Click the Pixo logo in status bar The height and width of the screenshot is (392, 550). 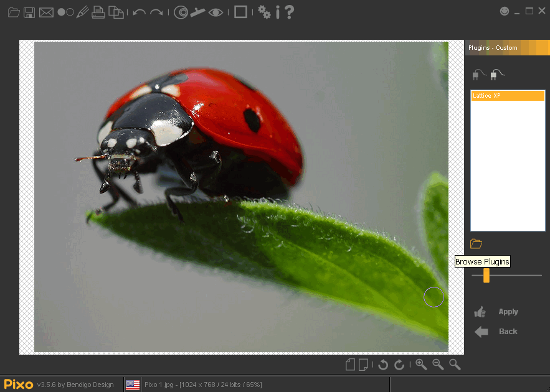[19, 385]
